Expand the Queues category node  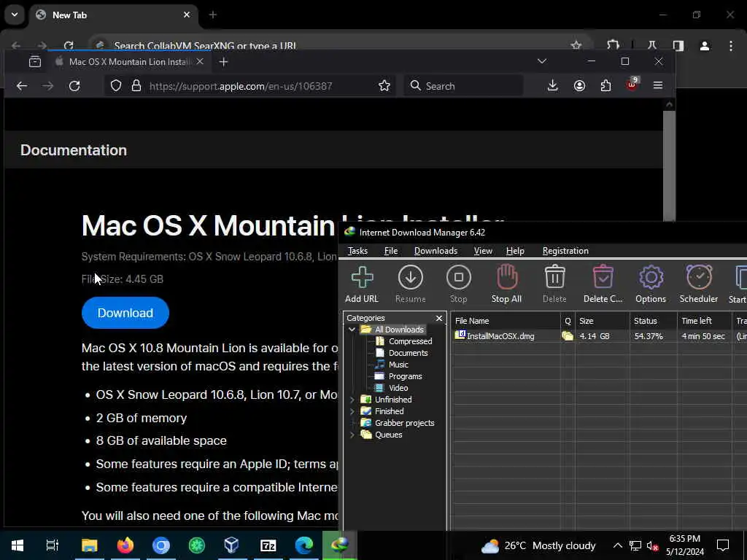coord(352,435)
